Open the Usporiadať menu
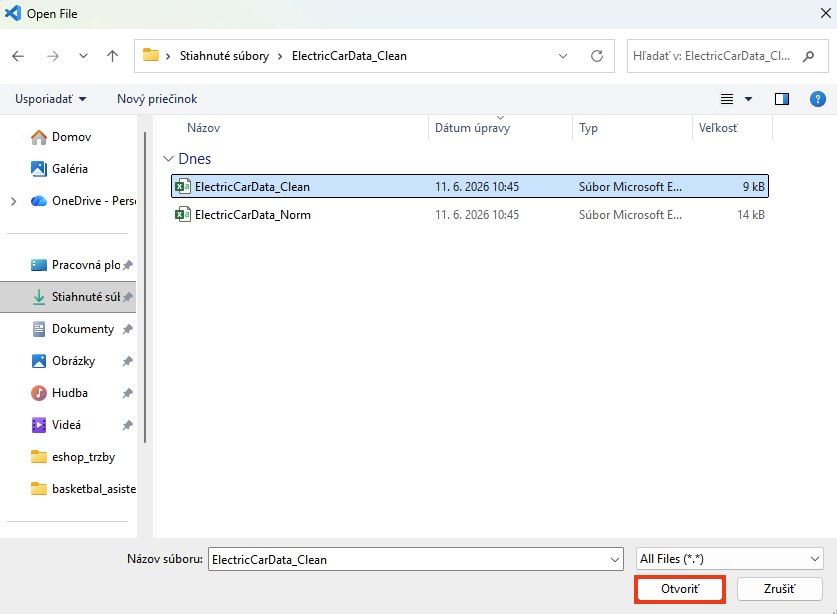Viewport: 837px width, 614px height. point(51,99)
